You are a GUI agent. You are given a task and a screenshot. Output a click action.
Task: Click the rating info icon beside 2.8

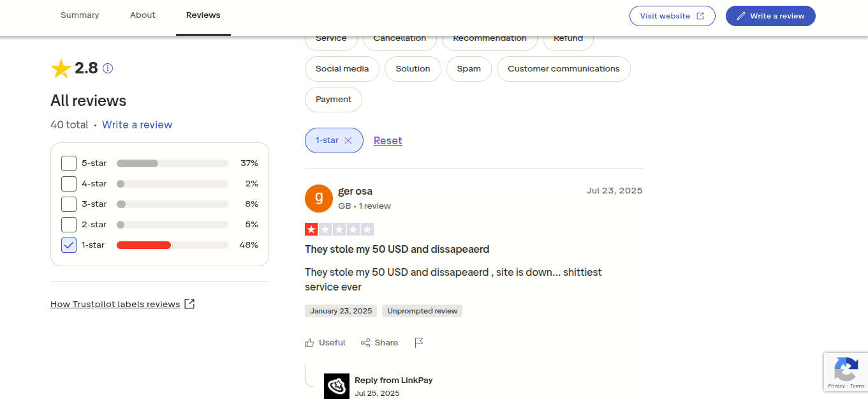click(x=108, y=68)
